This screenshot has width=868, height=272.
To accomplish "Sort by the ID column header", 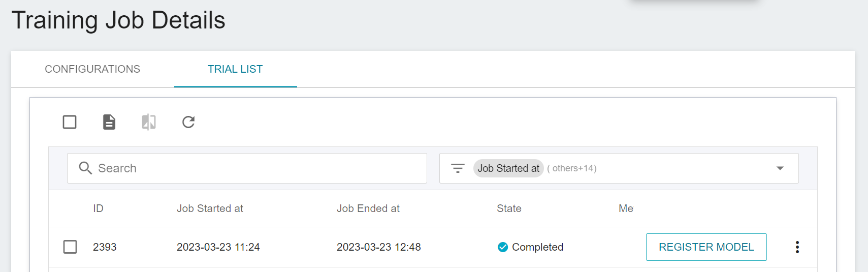I will [98, 208].
